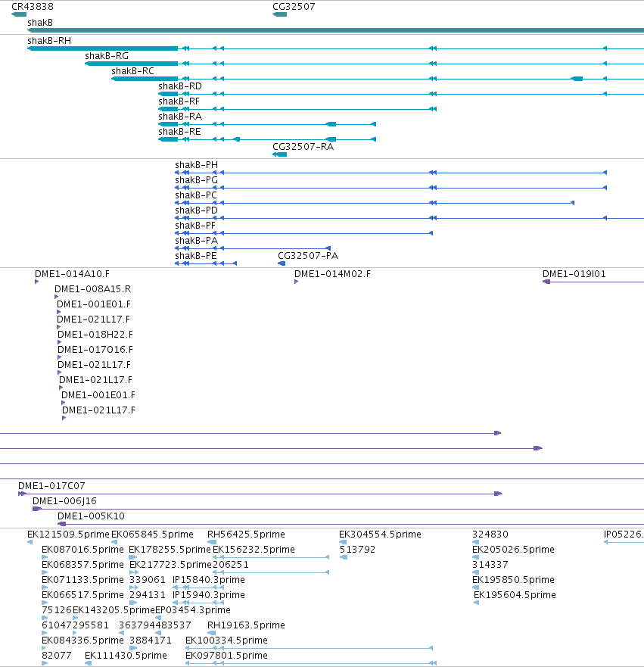Select the EK084336.5prime EST label
Screen dimensions: 644x667
click(83, 641)
